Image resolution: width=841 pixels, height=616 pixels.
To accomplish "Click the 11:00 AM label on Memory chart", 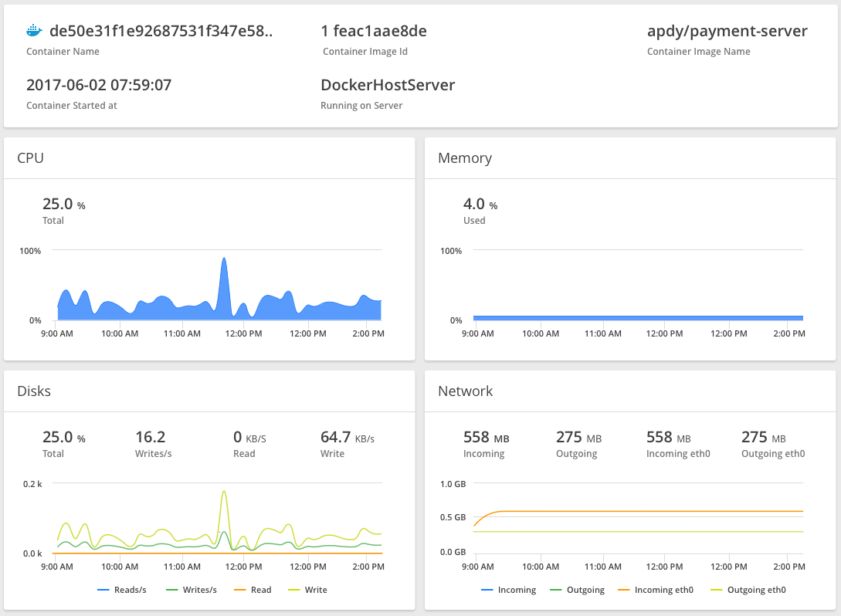I will pyautogui.click(x=603, y=333).
